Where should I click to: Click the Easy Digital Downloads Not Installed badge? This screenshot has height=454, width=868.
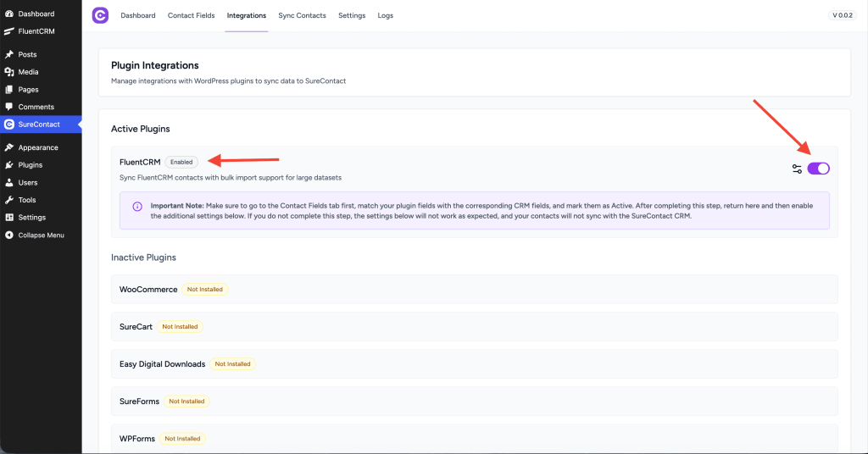click(x=232, y=364)
